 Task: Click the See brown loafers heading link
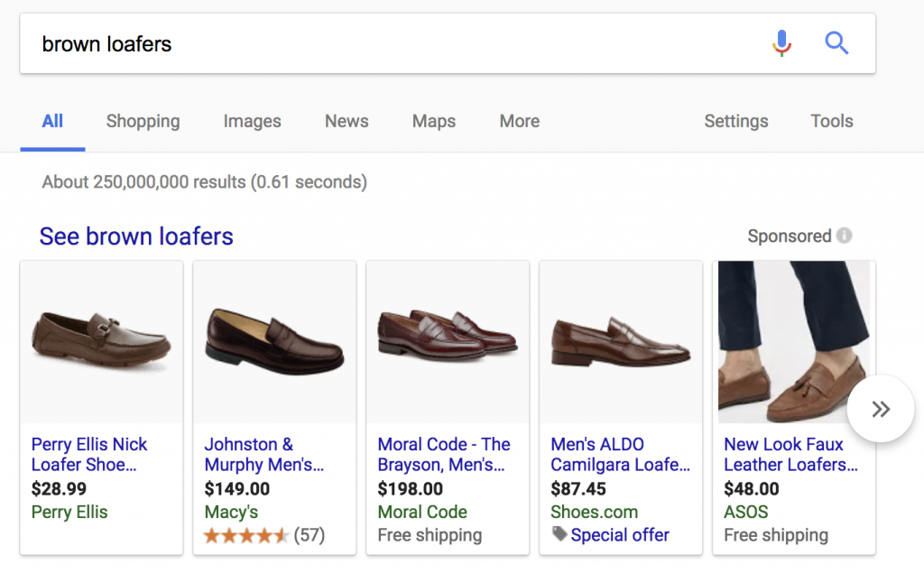[x=136, y=236]
